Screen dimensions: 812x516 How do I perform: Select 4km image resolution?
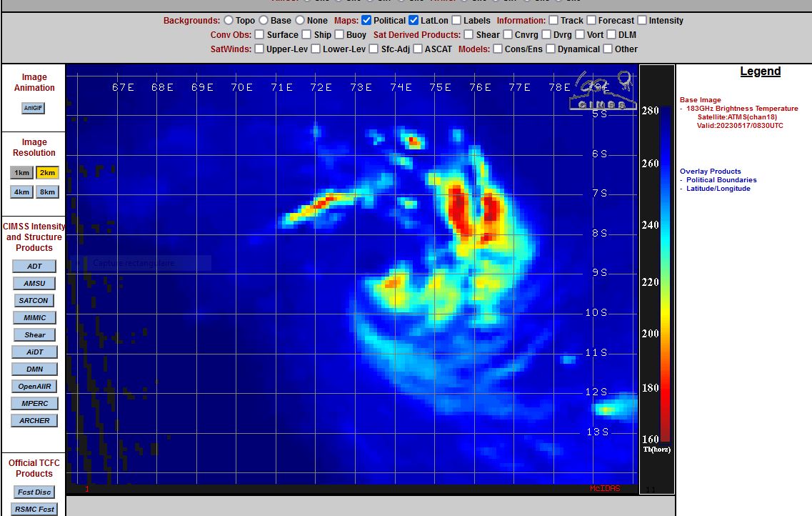22,192
